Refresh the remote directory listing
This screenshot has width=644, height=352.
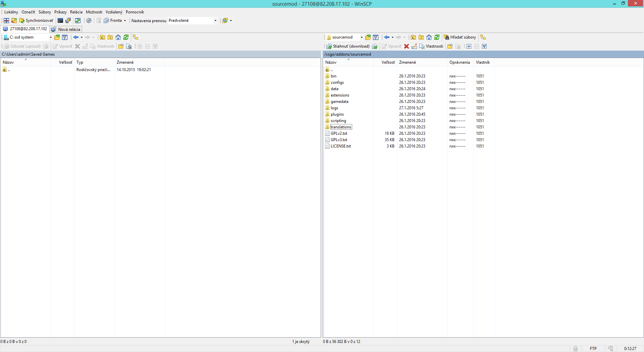point(437,37)
